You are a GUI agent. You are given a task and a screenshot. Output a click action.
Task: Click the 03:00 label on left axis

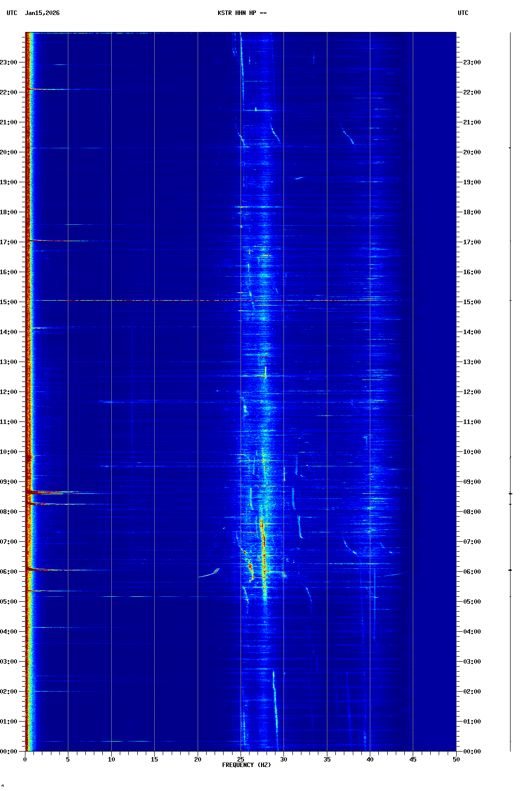point(8,662)
